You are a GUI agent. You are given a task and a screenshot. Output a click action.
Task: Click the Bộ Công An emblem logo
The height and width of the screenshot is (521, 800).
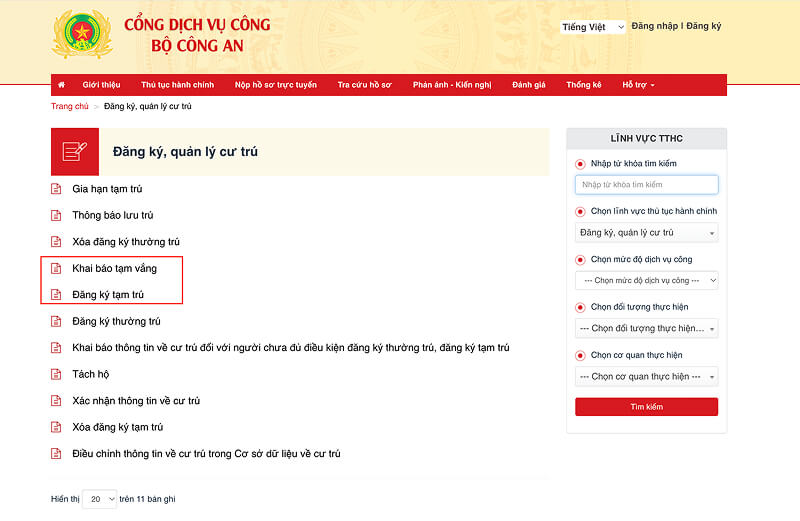pos(83,36)
